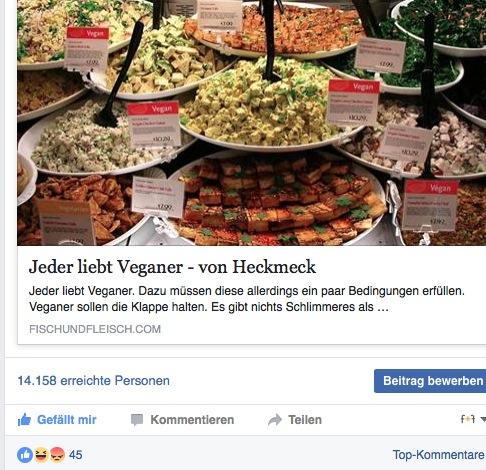
Task: Click the Teilen text label
Action: click(305, 420)
